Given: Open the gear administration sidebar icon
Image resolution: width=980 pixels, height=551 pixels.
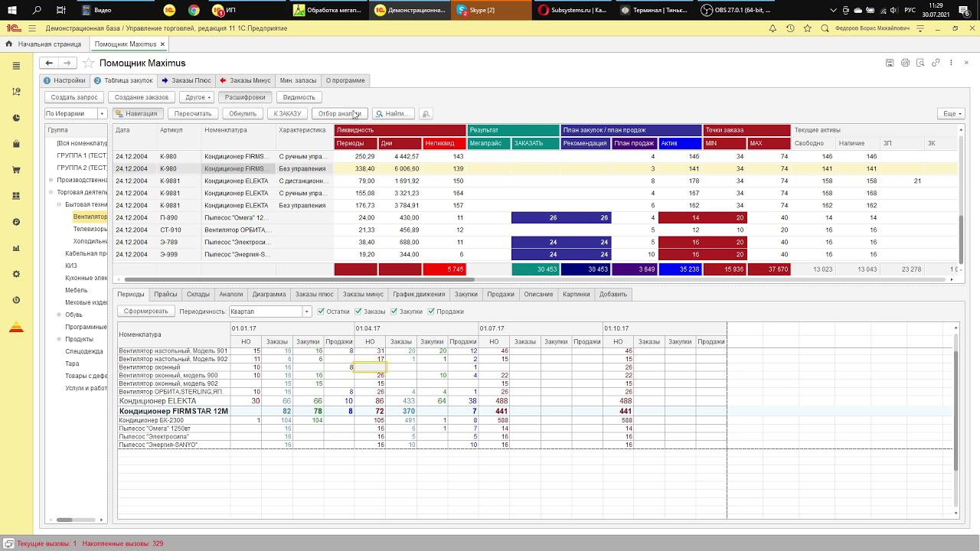Looking at the screenshot, I should click(16, 274).
